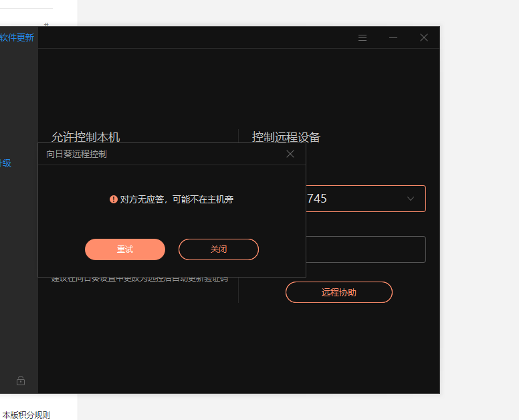
Task: Click the lock icon in the sidebar
Action: coord(21,381)
